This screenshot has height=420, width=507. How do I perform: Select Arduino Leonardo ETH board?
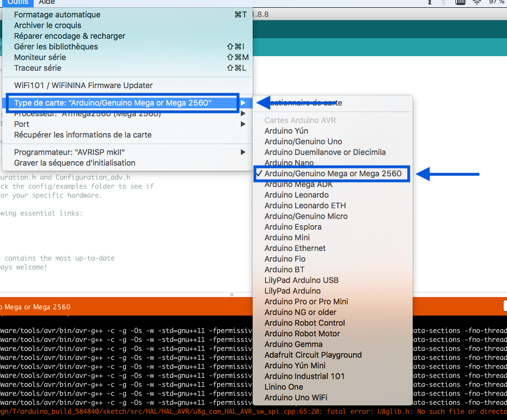coord(333,206)
